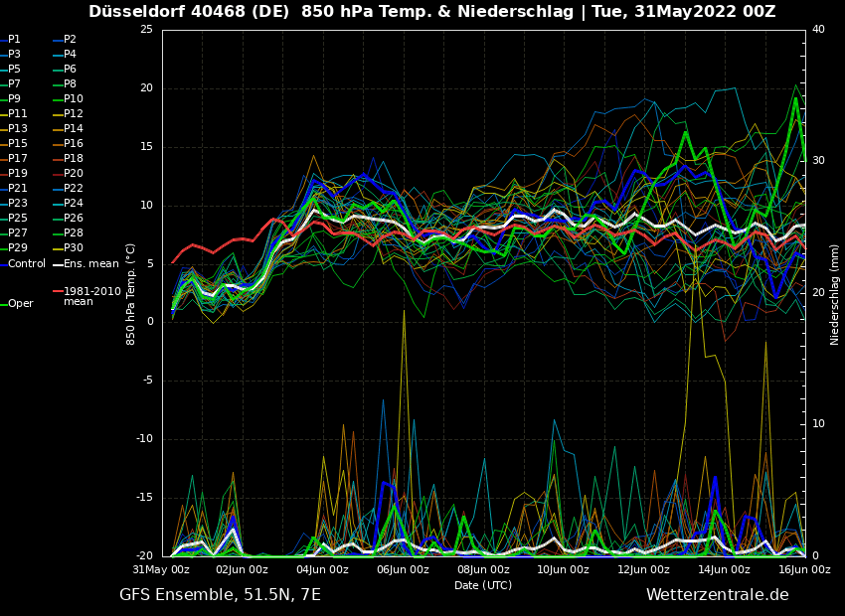Click the 08Jun 00z axis label
845x616 pixels.
click(x=483, y=569)
